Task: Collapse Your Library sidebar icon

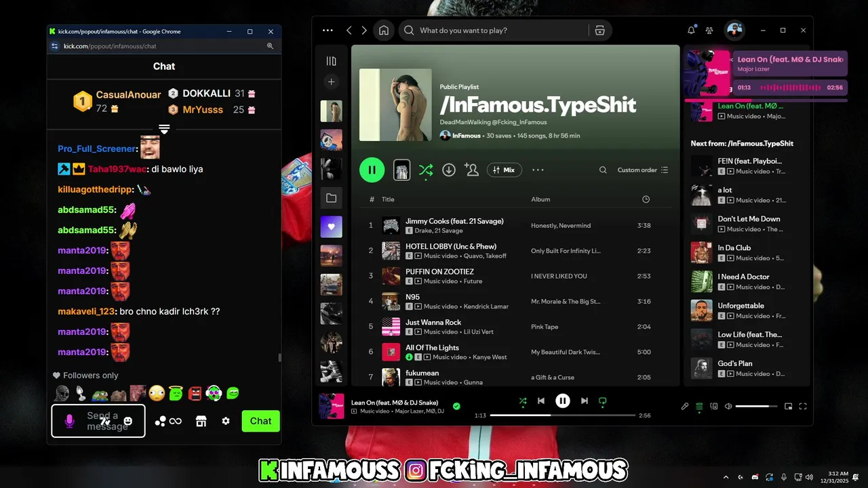Action: [x=331, y=61]
